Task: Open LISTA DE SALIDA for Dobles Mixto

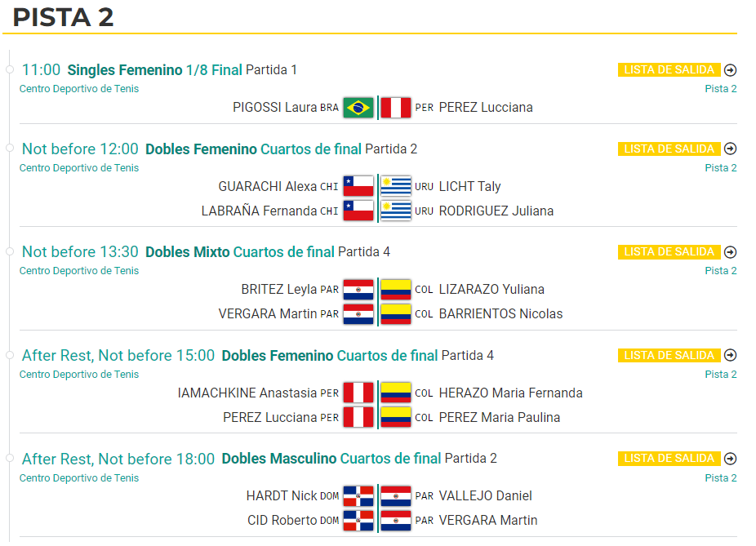Action: [x=669, y=252]
